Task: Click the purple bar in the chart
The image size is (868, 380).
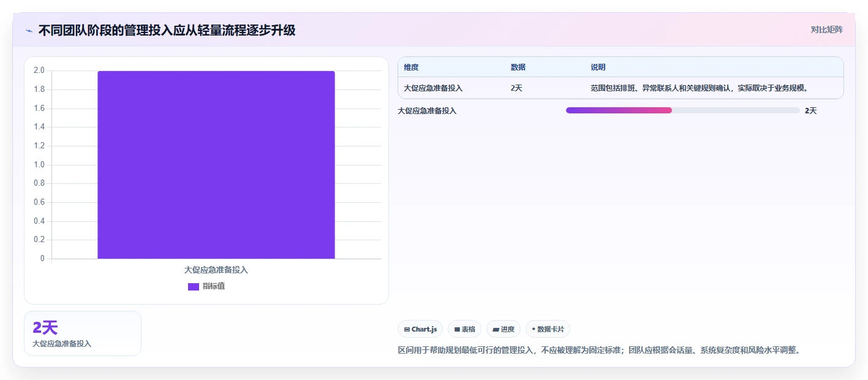Action: [x=216, y=165]
